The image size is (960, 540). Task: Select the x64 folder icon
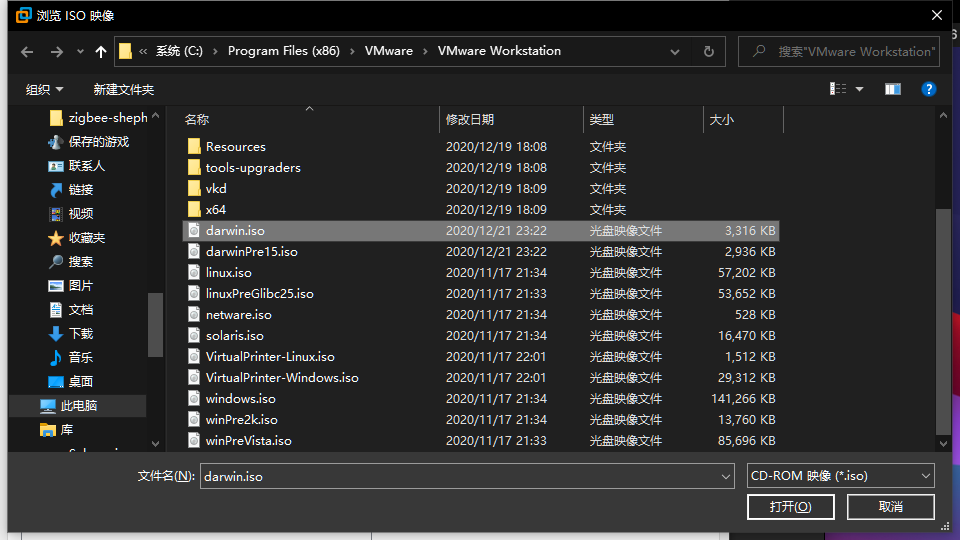point(194,209)
